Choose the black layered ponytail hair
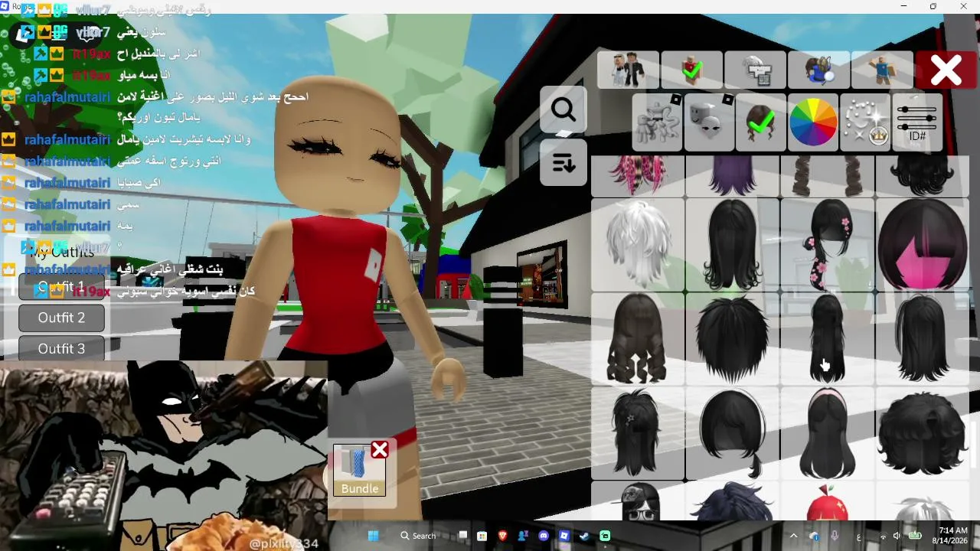The height and width of the screenshot is (551, 980). (923, 338)
